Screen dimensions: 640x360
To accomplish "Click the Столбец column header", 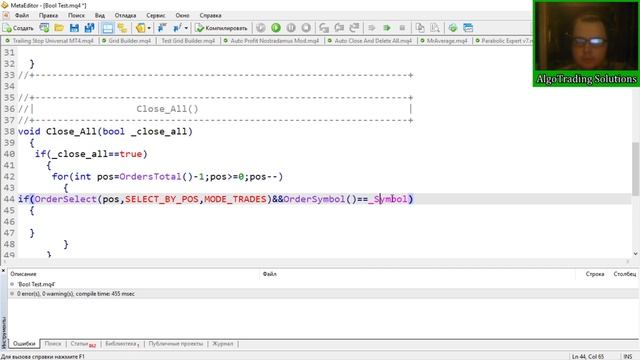I will (x=624, y=274).
